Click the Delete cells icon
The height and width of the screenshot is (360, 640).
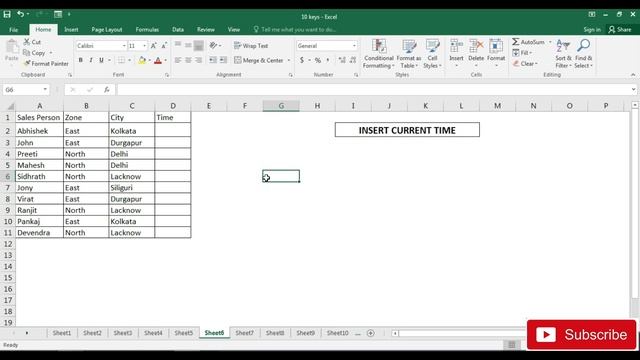point(476,47)
